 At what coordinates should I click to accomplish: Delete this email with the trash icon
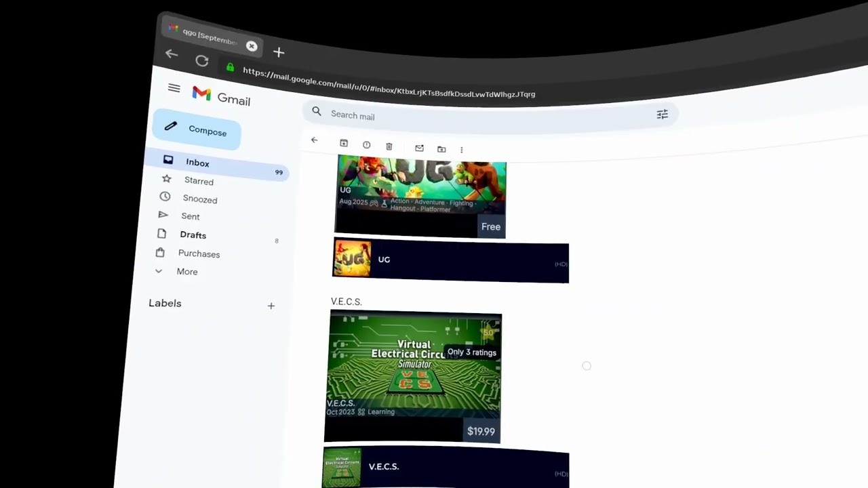(x=389, y=146)
